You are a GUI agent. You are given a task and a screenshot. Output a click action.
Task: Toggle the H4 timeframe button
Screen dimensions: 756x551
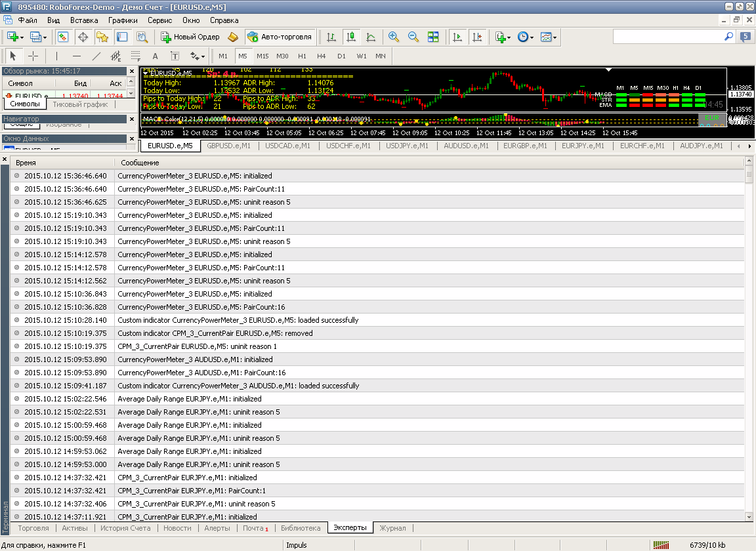322,56
